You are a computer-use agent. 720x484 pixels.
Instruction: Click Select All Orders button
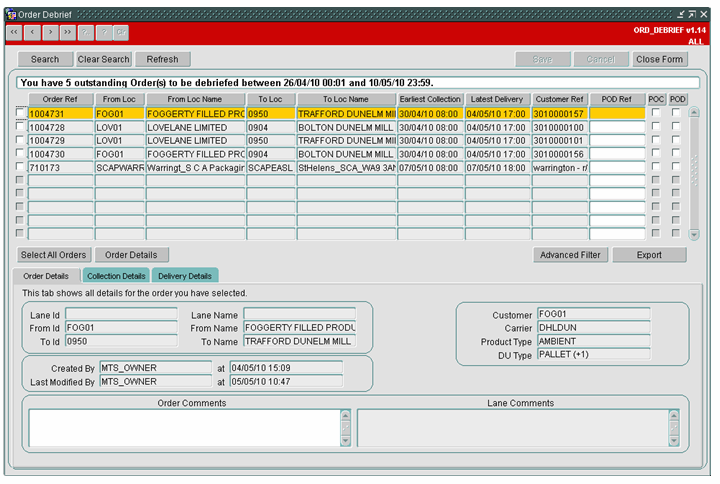54,255
